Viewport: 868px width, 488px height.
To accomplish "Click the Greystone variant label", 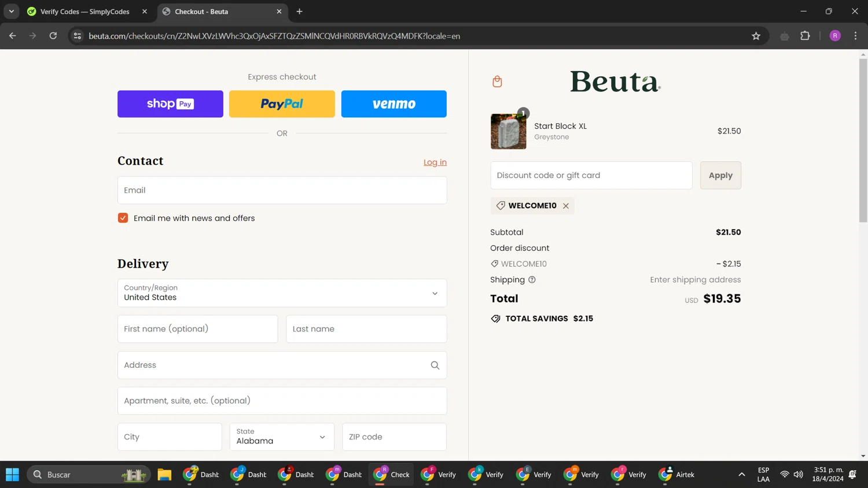I will [x=551, y=137].
